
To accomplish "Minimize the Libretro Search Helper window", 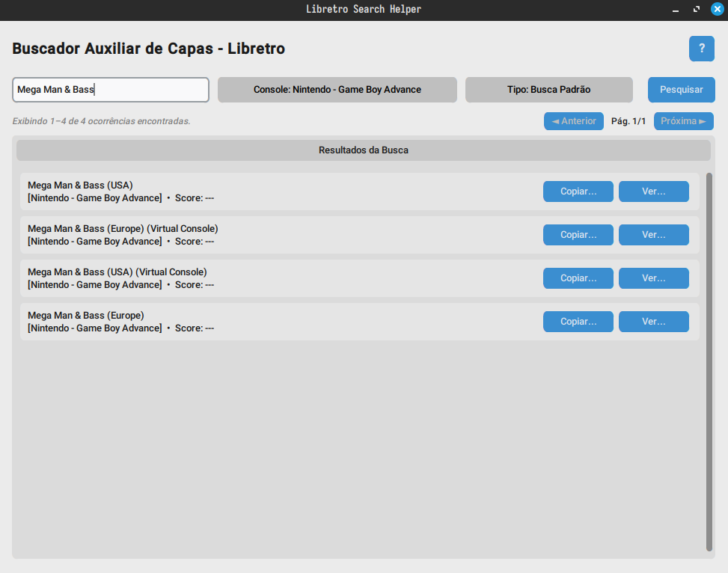I will pos(676,10).
